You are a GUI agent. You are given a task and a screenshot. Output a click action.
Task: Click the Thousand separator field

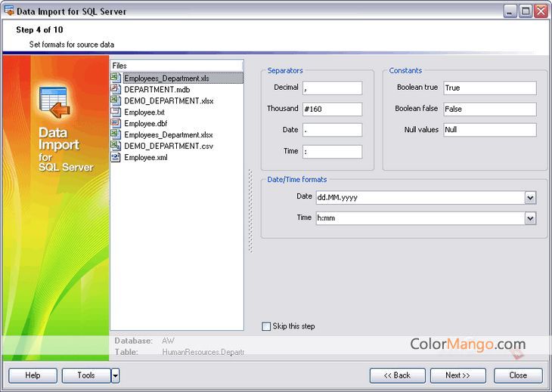(332, 109)
